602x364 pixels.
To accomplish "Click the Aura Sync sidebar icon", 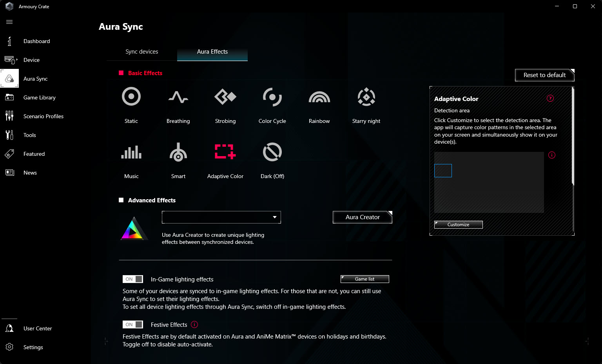I will (9, 79).
